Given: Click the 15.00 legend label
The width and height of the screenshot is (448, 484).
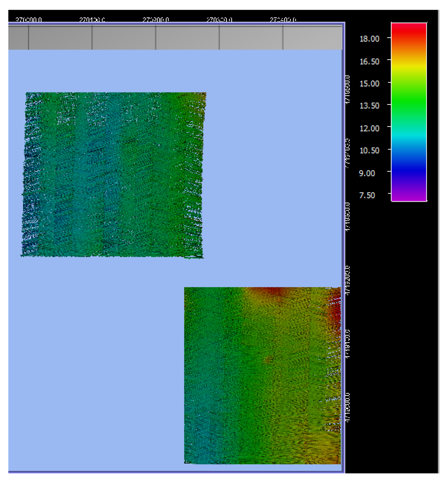Looking at the screenshot, I should point(369,84).
